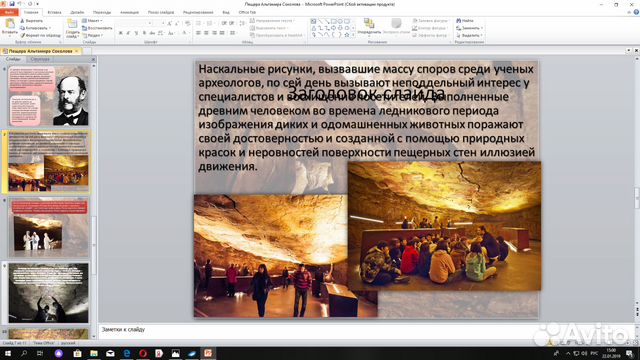Open the Opera browser taskbar icon
Viewport: 640px width, 360px height.
tap(143, 353)
